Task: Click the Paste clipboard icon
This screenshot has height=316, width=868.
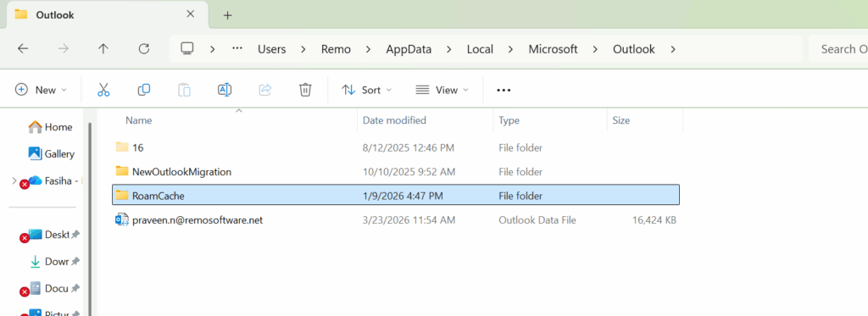Action: click(x=184, y=90)
